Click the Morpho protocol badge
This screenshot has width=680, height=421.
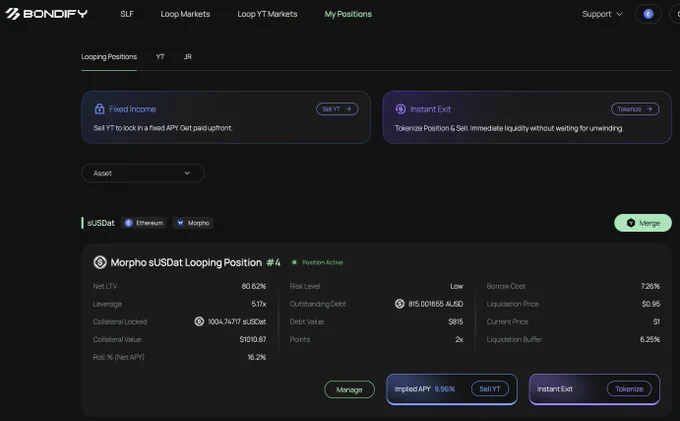[x=193, y=223]
